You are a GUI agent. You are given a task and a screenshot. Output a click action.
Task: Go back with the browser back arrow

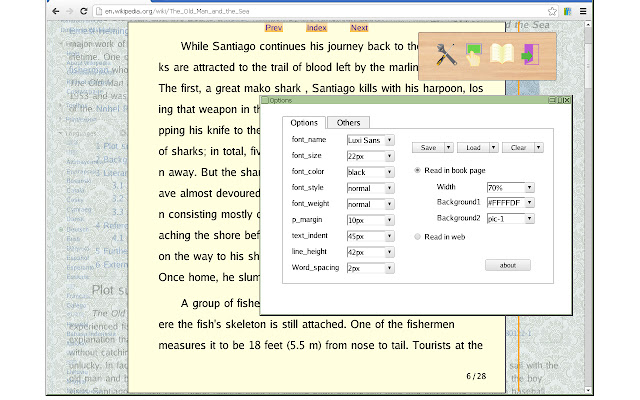click(x=56, y=11)
